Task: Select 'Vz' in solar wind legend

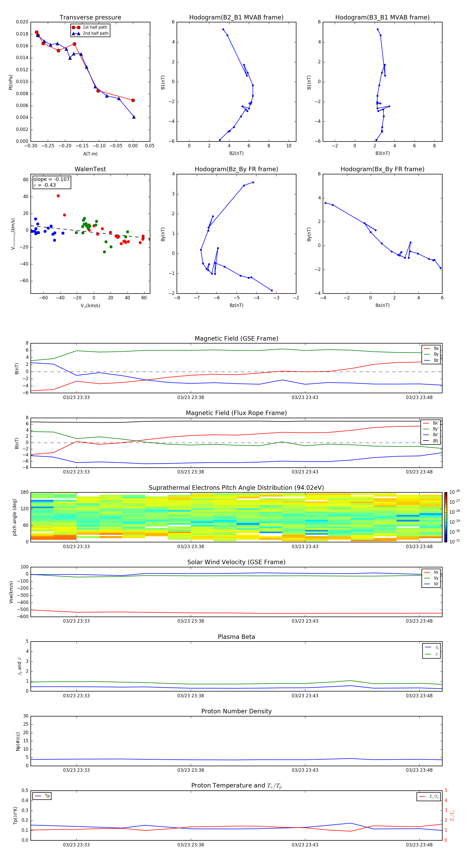Action: point(431,584)
